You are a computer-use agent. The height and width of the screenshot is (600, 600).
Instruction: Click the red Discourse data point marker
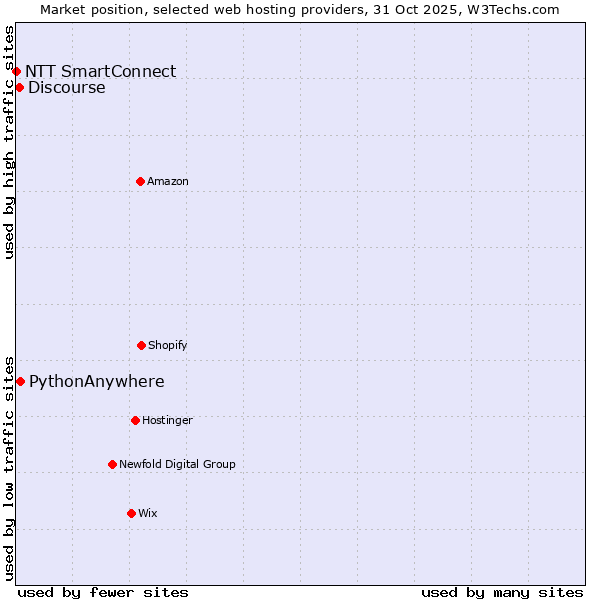tap(19, 87)
